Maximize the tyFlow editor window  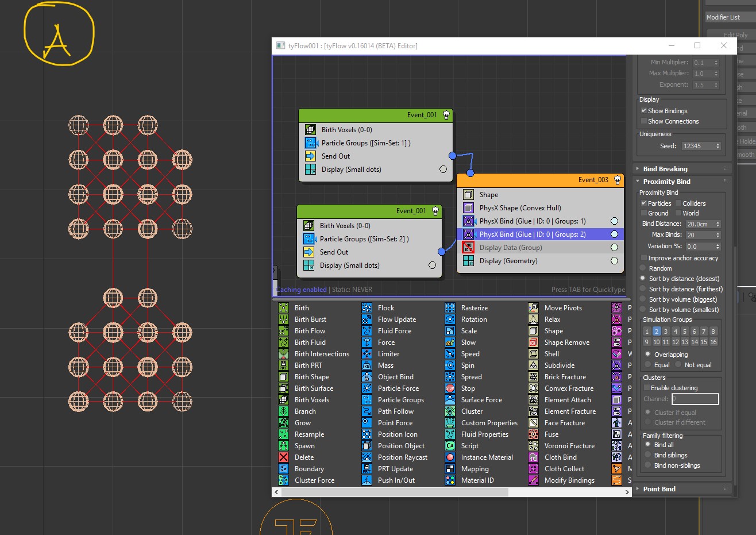point(697,45)
